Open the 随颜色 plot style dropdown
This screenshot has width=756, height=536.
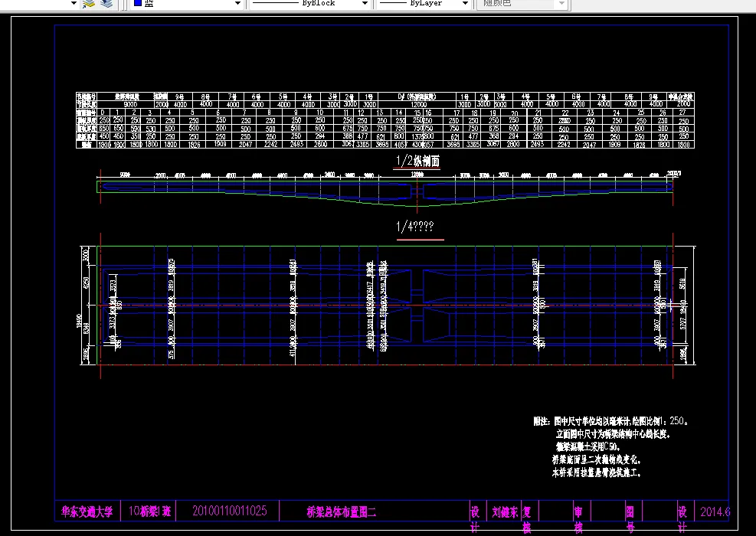[561, 3]
